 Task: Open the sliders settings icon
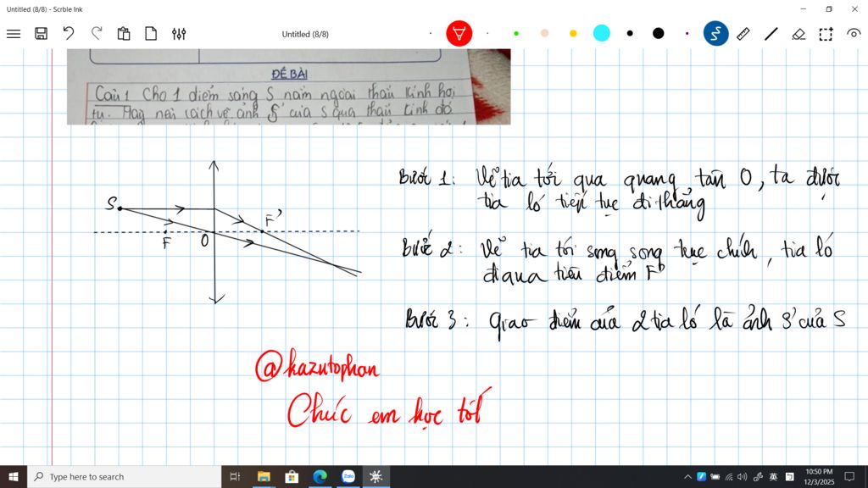click(x=179, y=34)
